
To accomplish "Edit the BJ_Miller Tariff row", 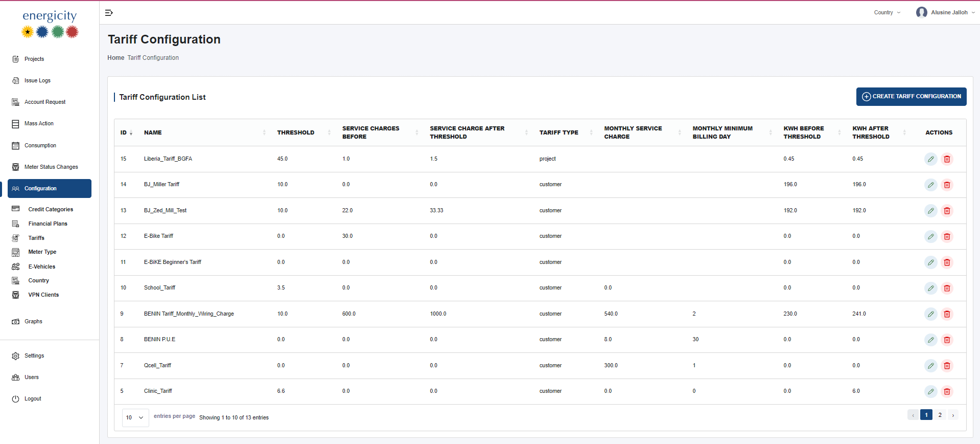I will click(x=931, y=185).
